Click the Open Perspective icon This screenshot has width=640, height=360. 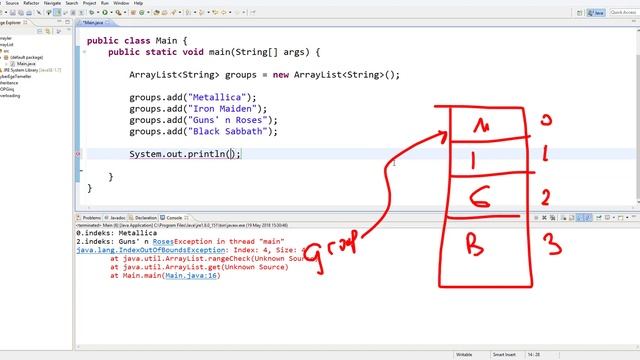[x=580, y=13]
